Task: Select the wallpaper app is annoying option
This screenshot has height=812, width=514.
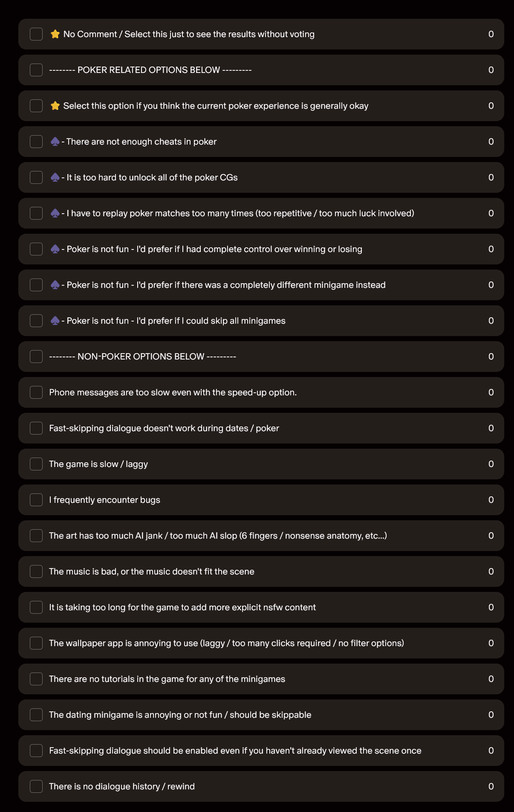Action: pyautogui.click(x=36, y=643)
